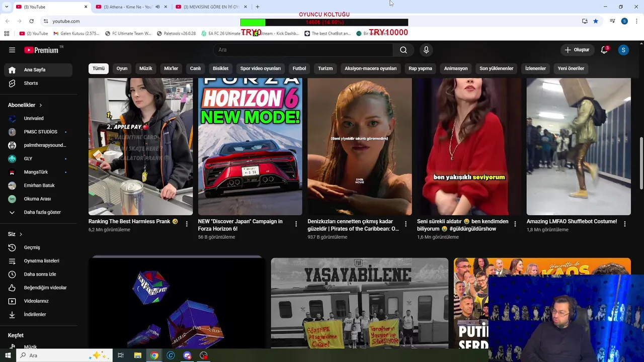Select the Canlı filter chip
Viewport: 644px width, 362px height.
[x=195, y=68]
